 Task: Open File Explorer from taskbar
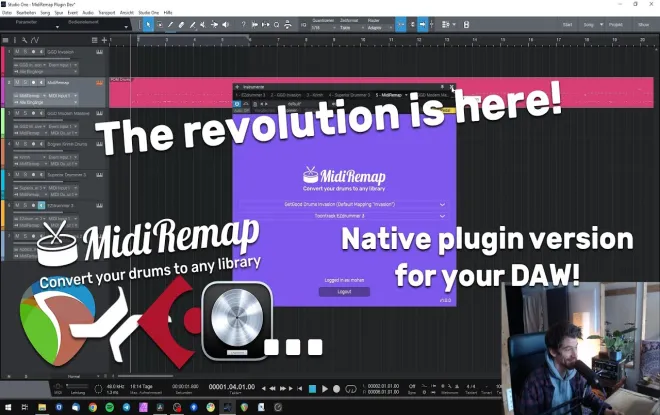42,407
